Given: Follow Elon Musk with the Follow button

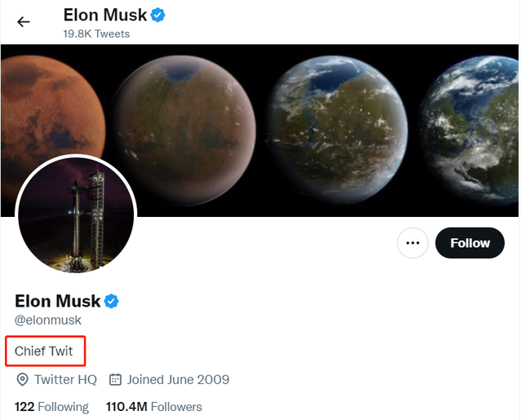Looking at the screenshot, I should [470, 243].
